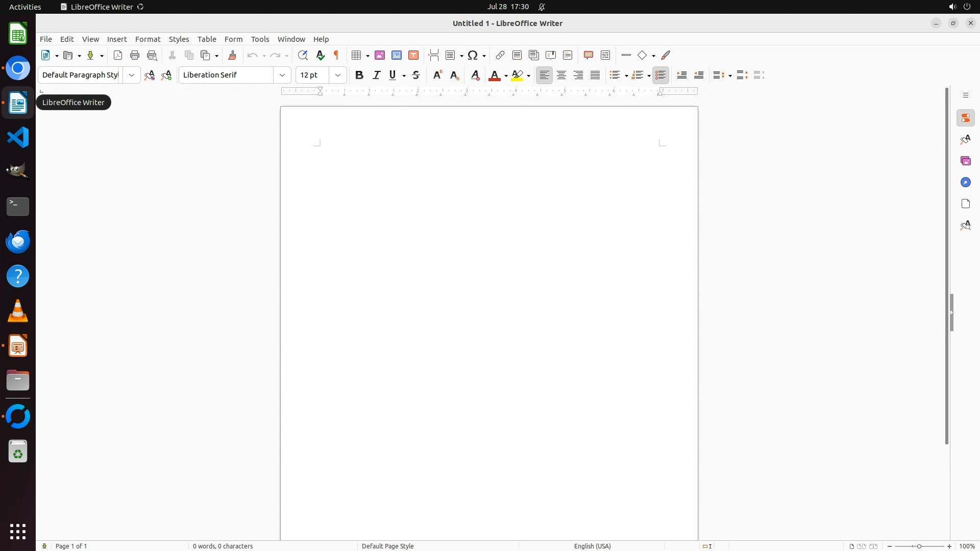
Task: Expand the font size dropdown
Action: pos(338,76)
